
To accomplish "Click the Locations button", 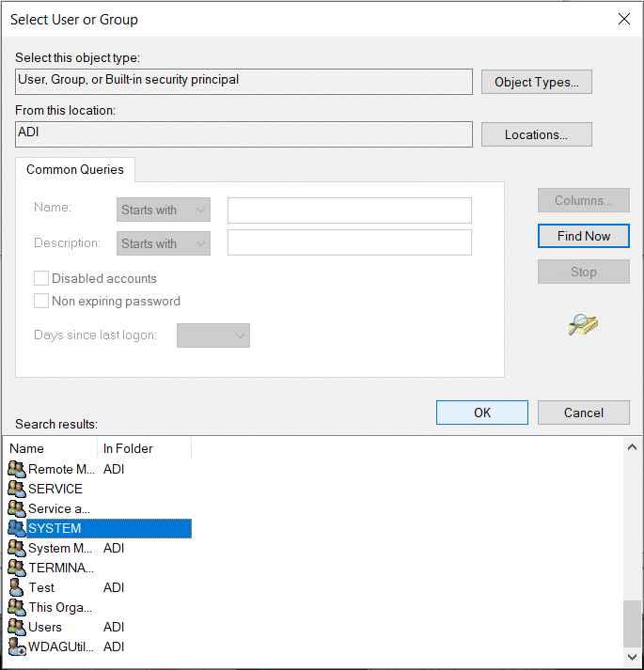I will point(537,134).
